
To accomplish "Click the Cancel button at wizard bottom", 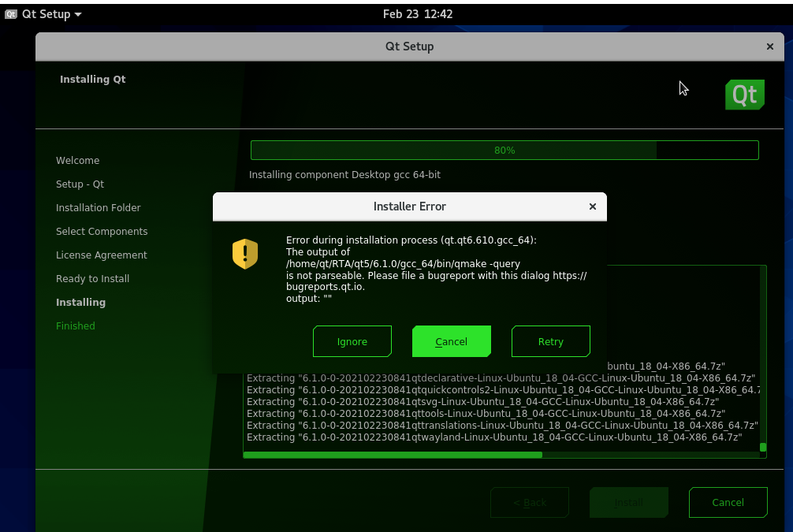I will point(728,502).
